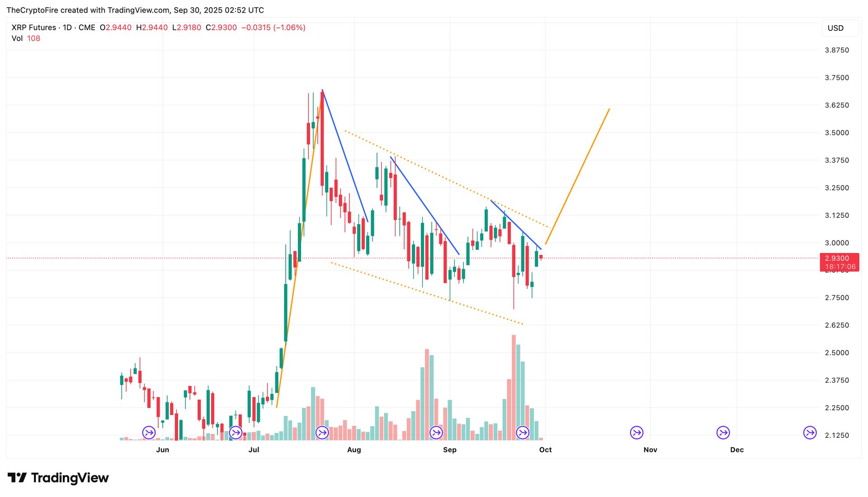Click the purple event marker before Oct

pos(523,432)
